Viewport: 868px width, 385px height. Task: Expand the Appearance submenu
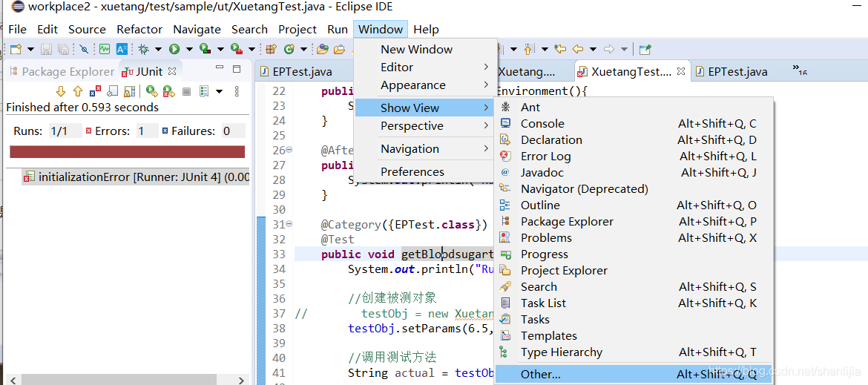pyautogui.click(x=425, y=85)
